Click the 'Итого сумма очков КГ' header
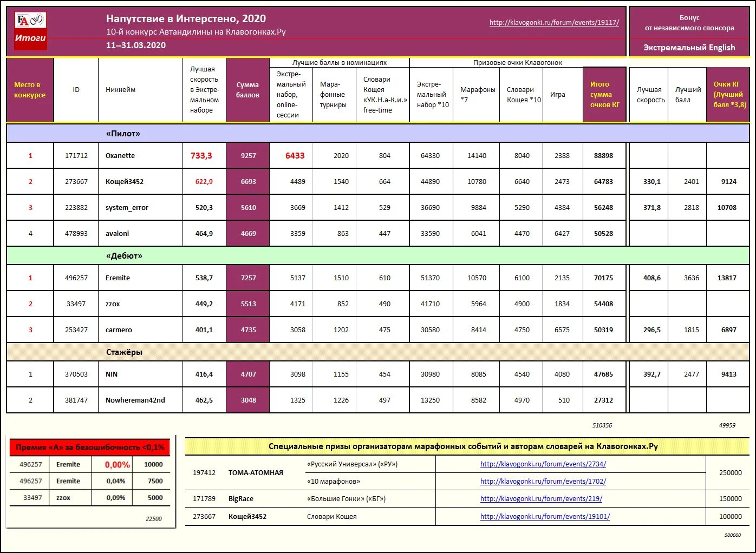This screenshot has width=756, height=553. [604, 95]
